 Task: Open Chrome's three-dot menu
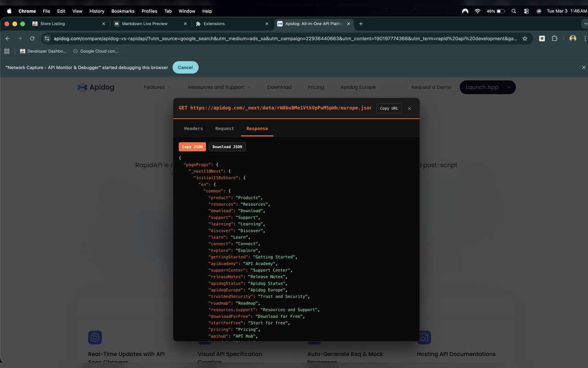[584, 39]
